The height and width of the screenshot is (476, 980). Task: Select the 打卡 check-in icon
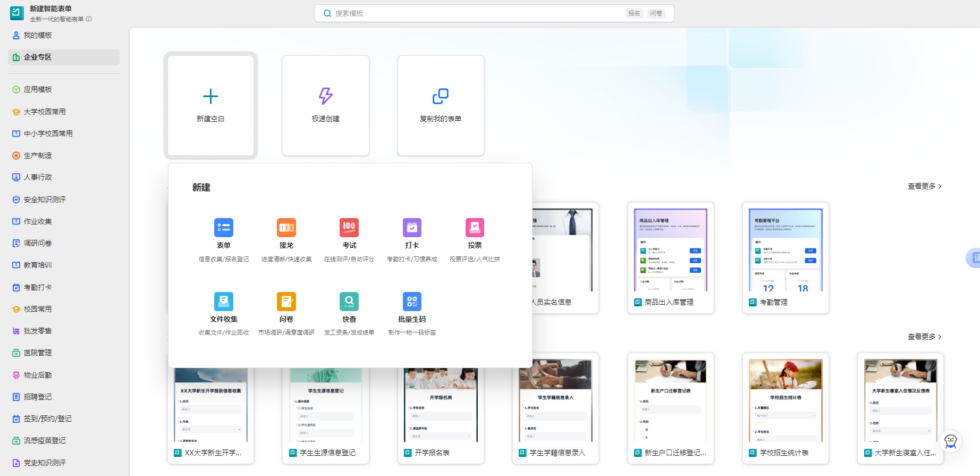[412, 228]
